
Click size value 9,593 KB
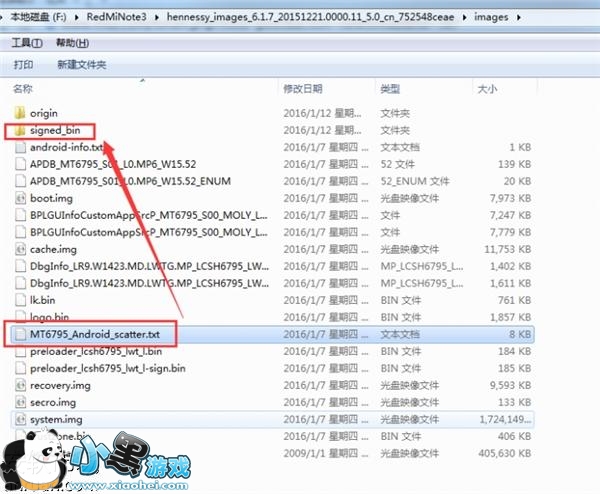510,385
